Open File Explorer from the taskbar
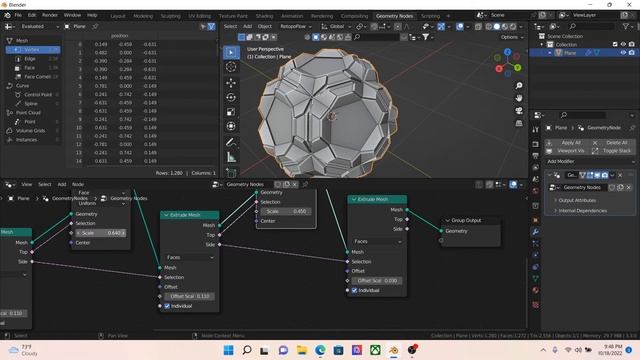Viewport: 640px width, 360px height. point(302,350)
